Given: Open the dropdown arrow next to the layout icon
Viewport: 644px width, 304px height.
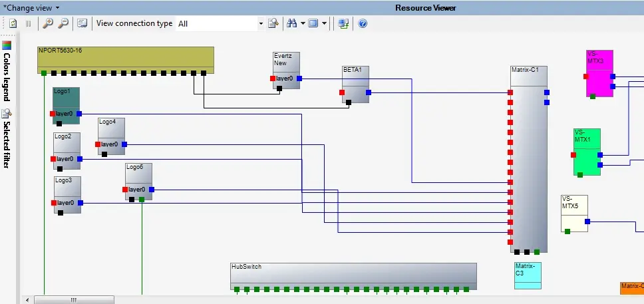Looking at the screenshot, I should [x=324, y=23].
